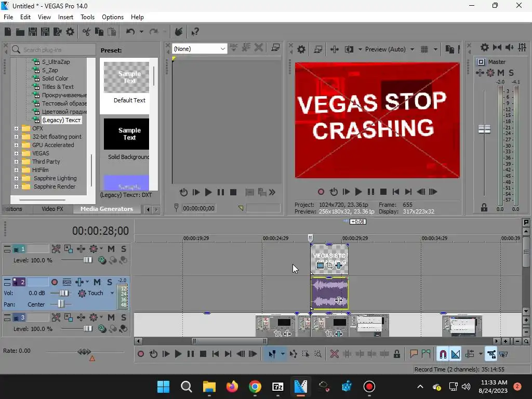Open the (None) trimmer media dropdown
Screen dimensions: 532x399
click(199, 49)
